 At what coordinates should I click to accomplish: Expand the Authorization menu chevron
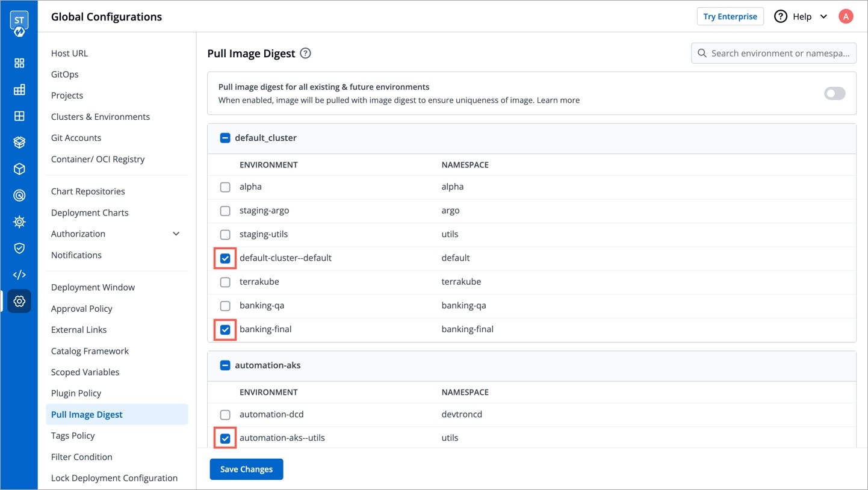pos(176,234)
